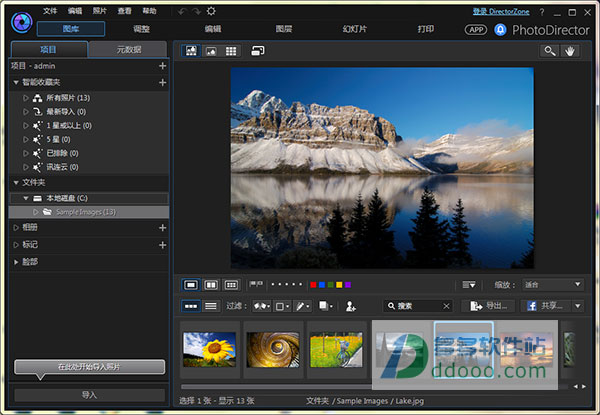The height and width of the screenshot is (415, 600).
Task: Switch to the Adjustment module tab
Action: click(x=142, y=29)
